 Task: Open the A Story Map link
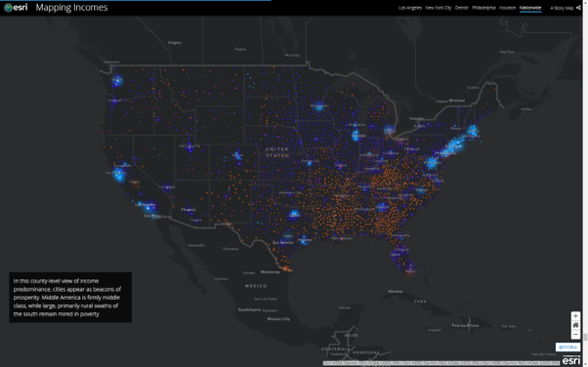(562, 8)
